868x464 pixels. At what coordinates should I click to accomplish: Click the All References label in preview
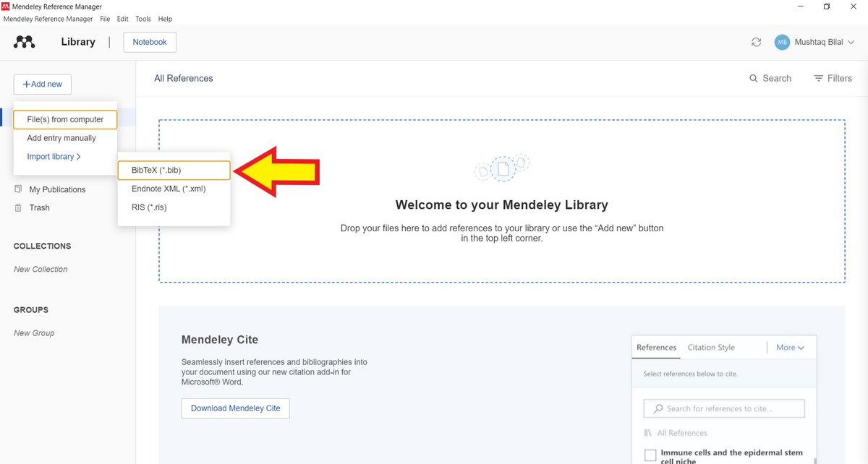(x=682, y=433)
